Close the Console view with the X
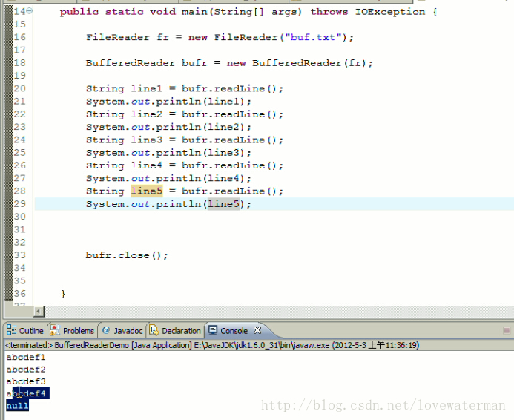This screenshot has width=514, height=420. [x=257, y=330]
